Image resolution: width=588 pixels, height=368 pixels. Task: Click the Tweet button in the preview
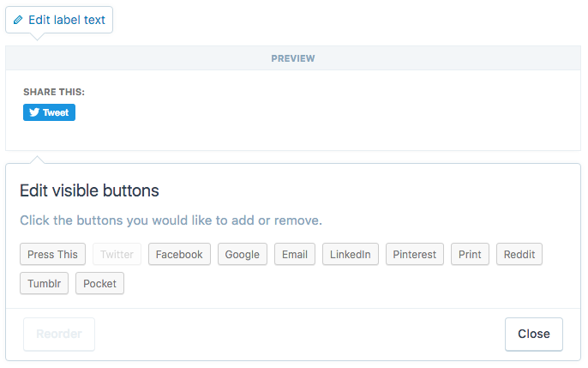49,112
